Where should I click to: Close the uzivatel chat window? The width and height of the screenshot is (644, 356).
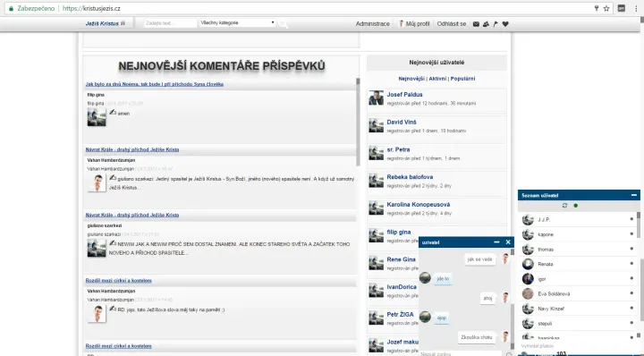point(508,242)
